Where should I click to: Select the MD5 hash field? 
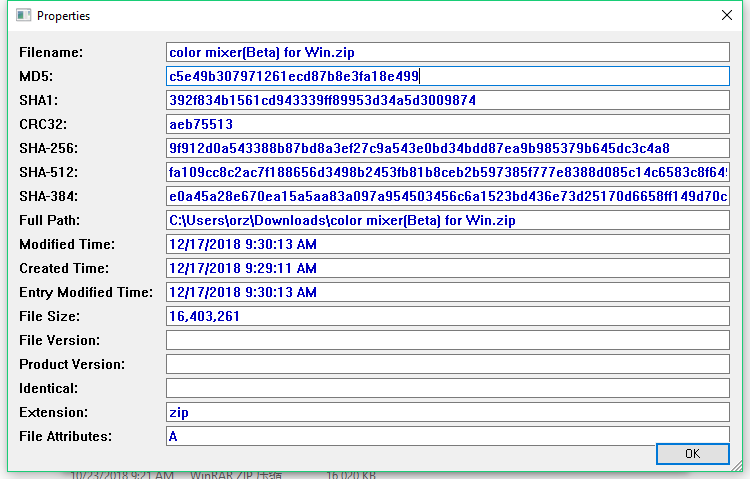(447, 76)
